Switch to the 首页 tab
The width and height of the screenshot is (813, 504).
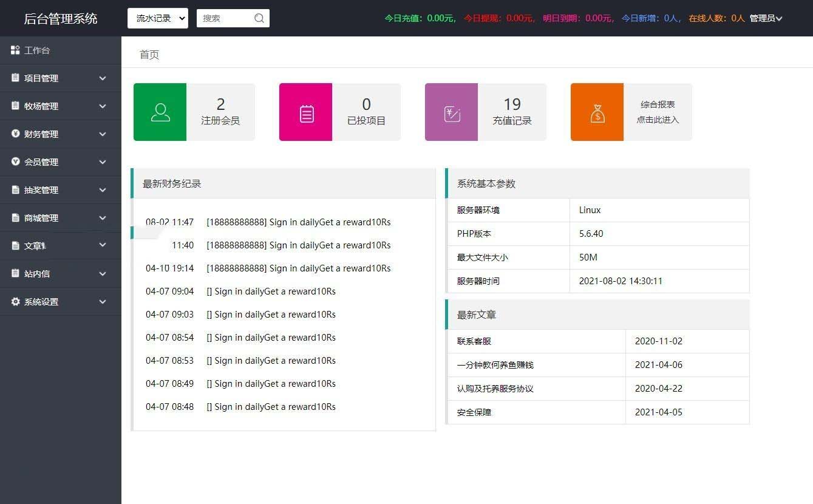149,55
